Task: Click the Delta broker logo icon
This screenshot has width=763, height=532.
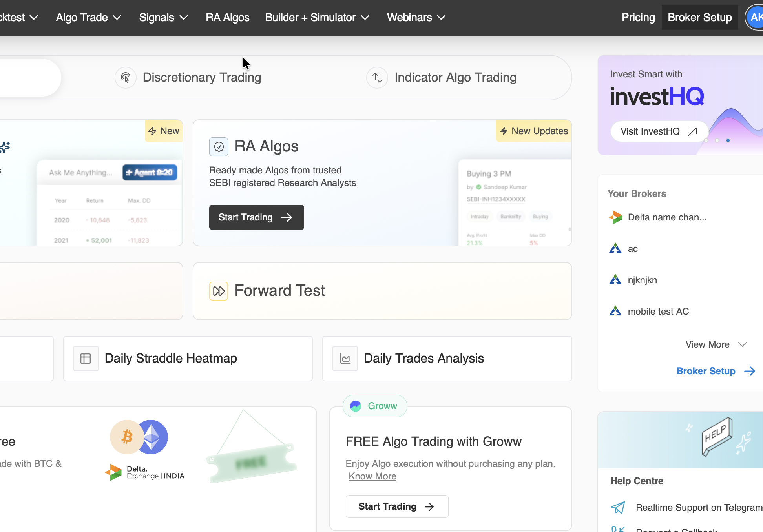Action: [615, 217]
